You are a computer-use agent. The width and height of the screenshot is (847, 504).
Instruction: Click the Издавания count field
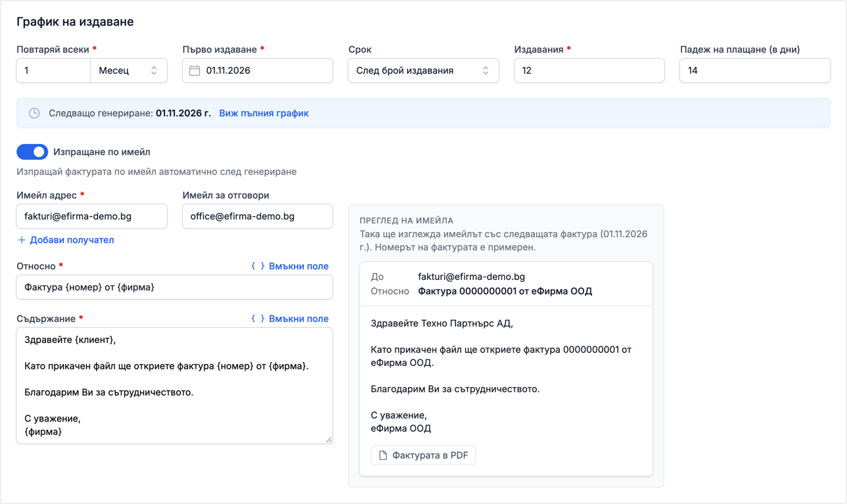pyautogui.click(x=589, y=70)
